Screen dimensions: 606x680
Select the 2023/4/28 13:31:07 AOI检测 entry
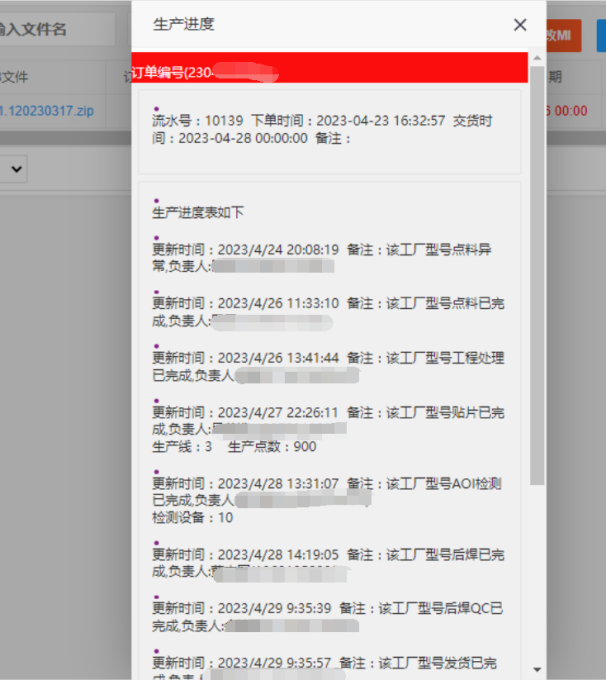pyautogui.click(x=328, y=491)
